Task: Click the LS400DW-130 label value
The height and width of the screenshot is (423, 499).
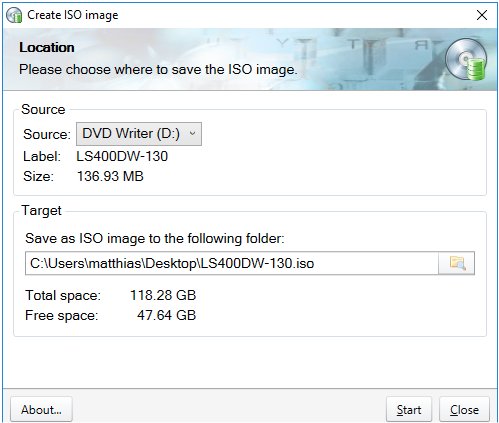Action: click(122, 156)
